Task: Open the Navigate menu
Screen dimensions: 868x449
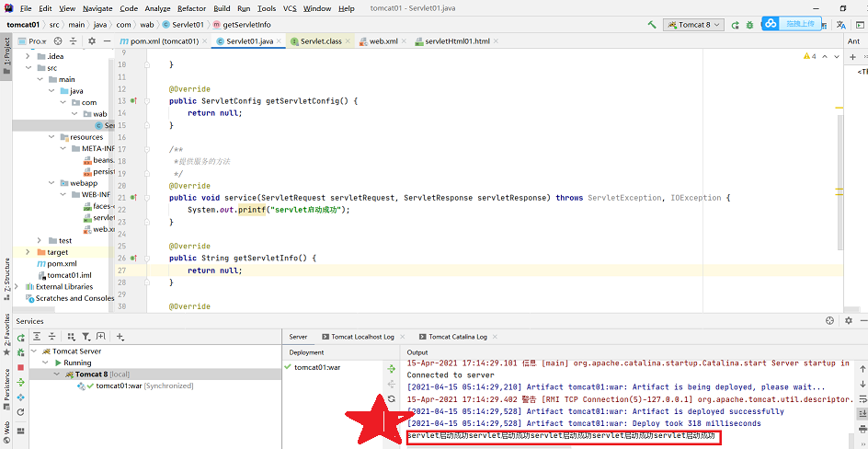Action: (97, 8)
